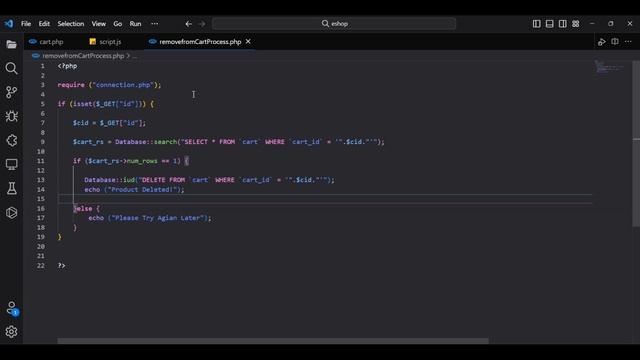Click the hexagon play icon in activity bar
The image size is (640, 360).
[11, 212]
